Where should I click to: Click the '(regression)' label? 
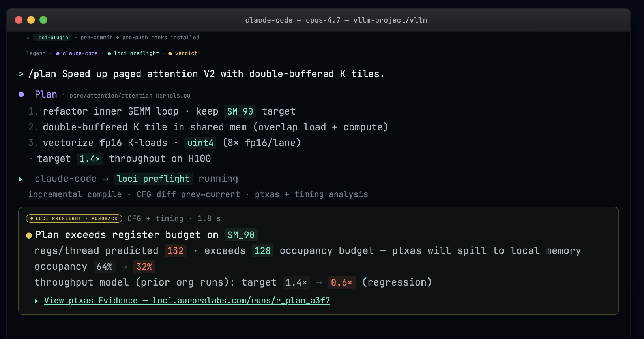point(397,282)
